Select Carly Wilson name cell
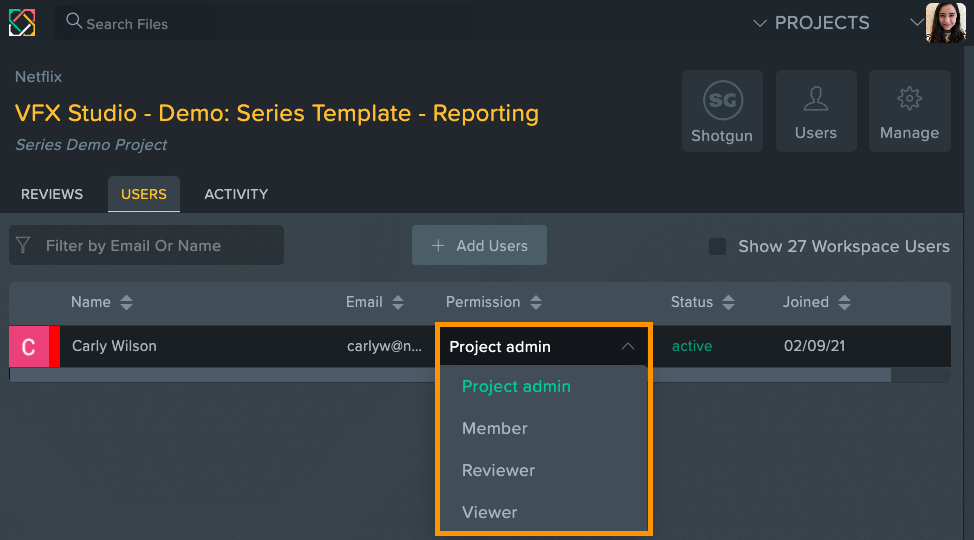The width and height of the screenshot is (974, 540). tap(114, 346)
